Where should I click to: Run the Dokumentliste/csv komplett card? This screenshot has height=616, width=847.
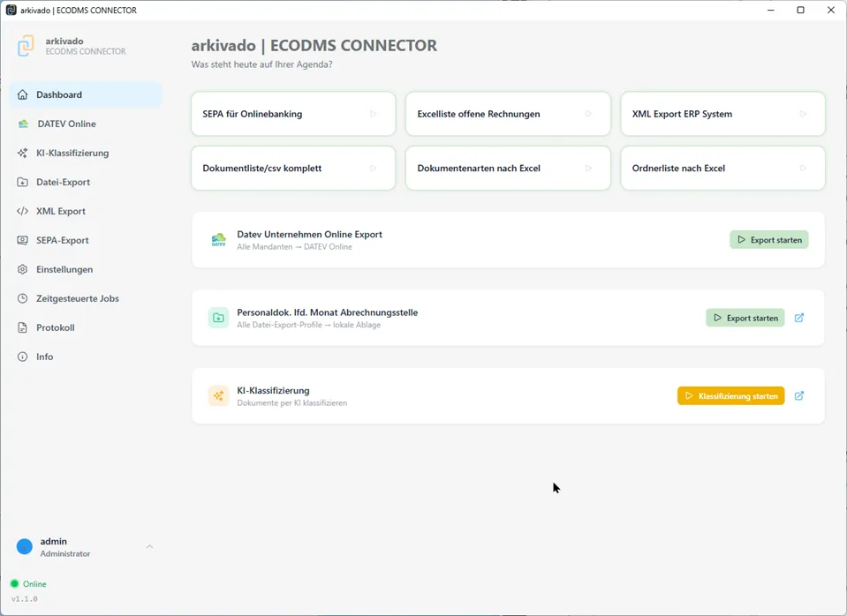coord(293,168)
